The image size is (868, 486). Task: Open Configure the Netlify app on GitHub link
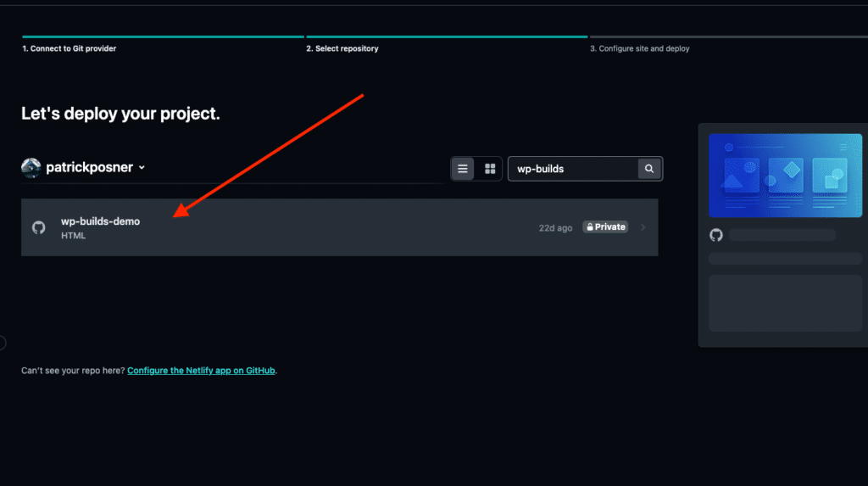(201, 370)
